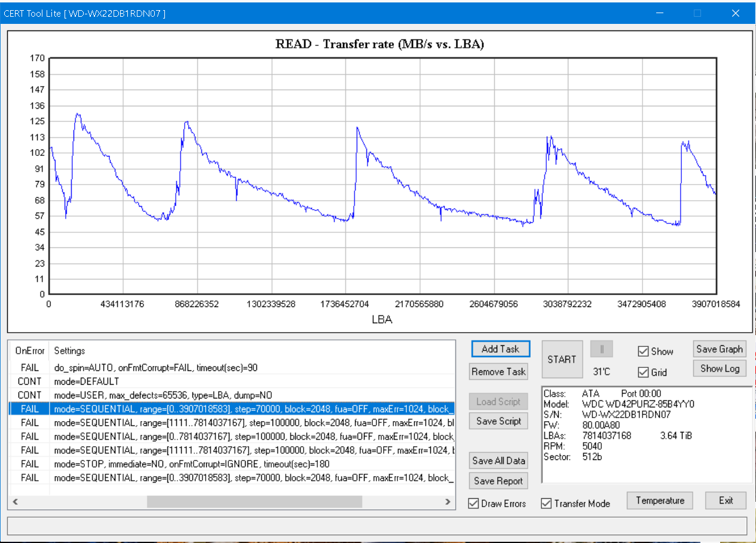
Task: Disable the Draw Errors checkbox
Action: (x=474, y=504)
